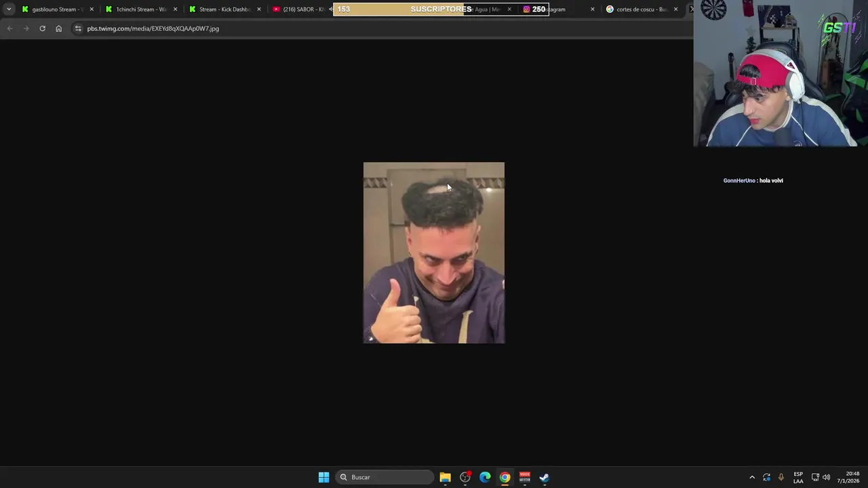Switch to the (216) SABOR YouTube tab

[298, 9]
